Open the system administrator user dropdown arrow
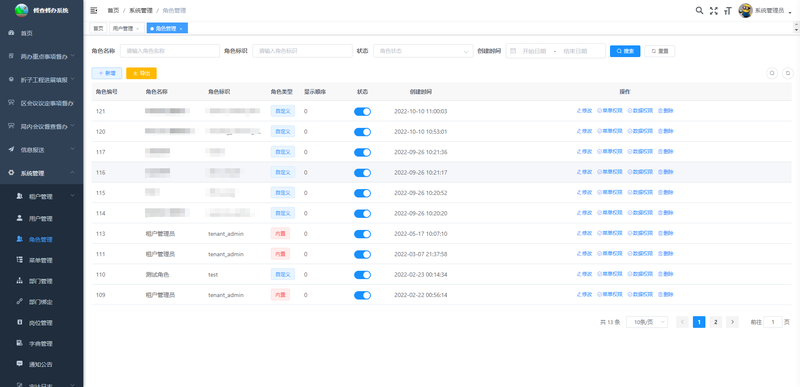 pos(790,12)
